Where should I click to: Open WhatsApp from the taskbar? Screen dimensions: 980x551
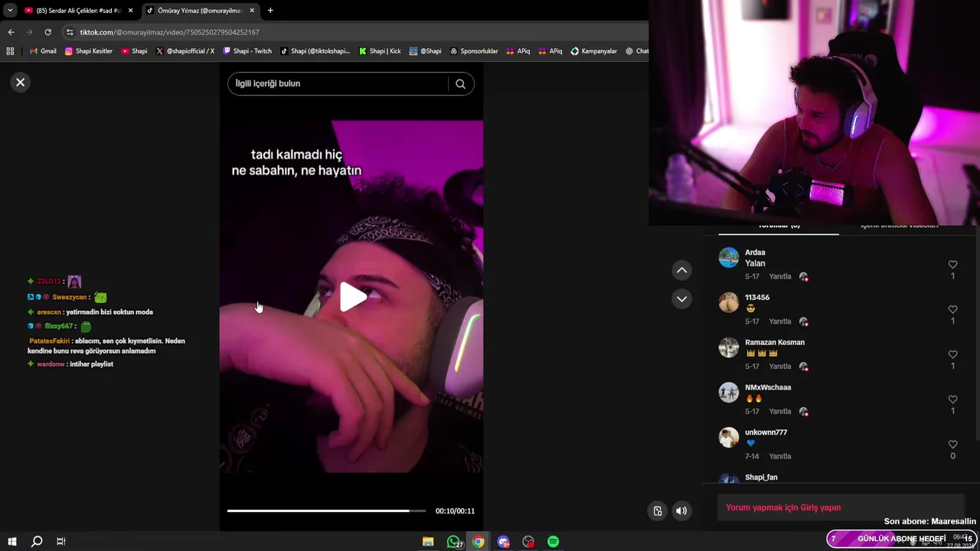coord(454,542)
